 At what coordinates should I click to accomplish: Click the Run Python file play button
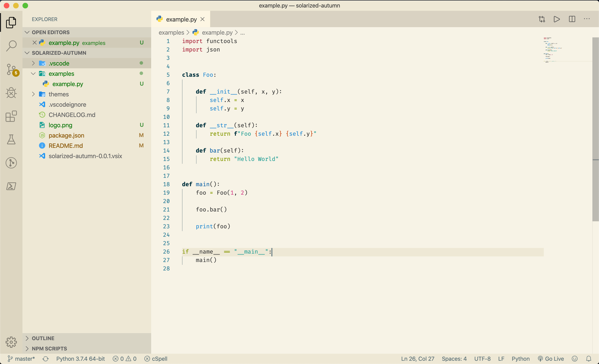pos(556,19)
